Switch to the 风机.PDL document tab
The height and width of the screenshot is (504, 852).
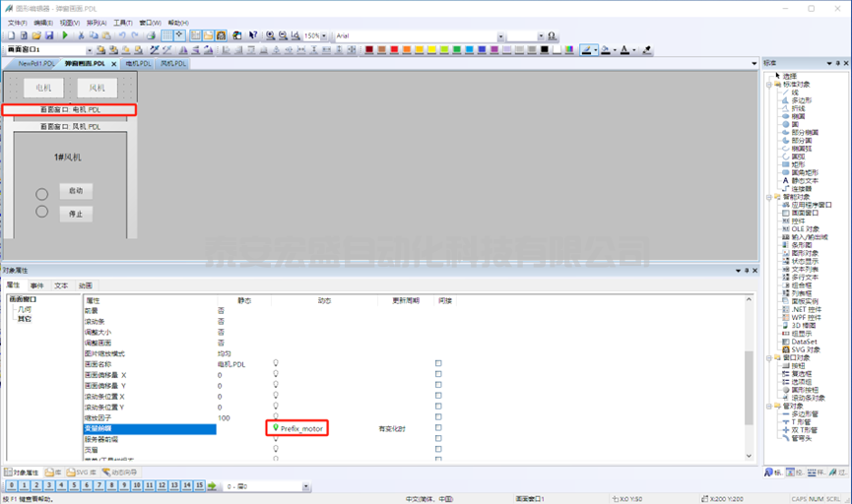(x=173, y=63)
